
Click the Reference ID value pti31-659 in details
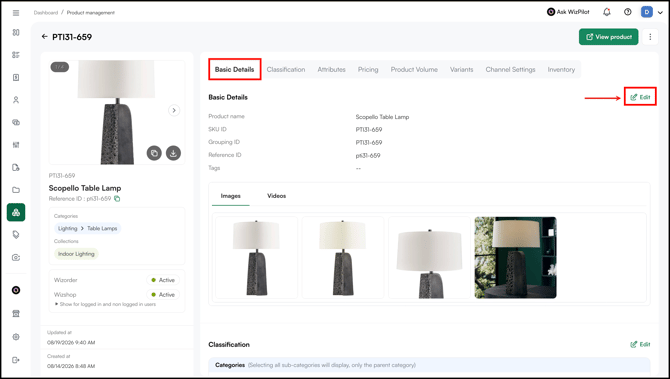368,156
